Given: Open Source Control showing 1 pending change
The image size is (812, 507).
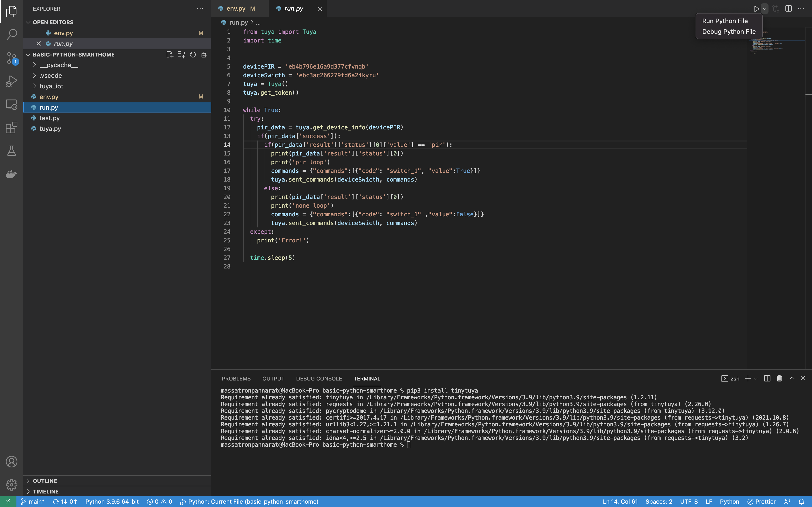Looking at the screenshot, I should tap(11, 58).
